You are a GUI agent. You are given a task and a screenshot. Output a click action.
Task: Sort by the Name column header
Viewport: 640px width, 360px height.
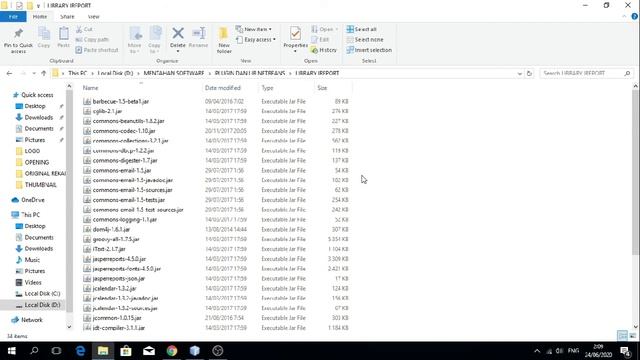click(x=90, y=88)
